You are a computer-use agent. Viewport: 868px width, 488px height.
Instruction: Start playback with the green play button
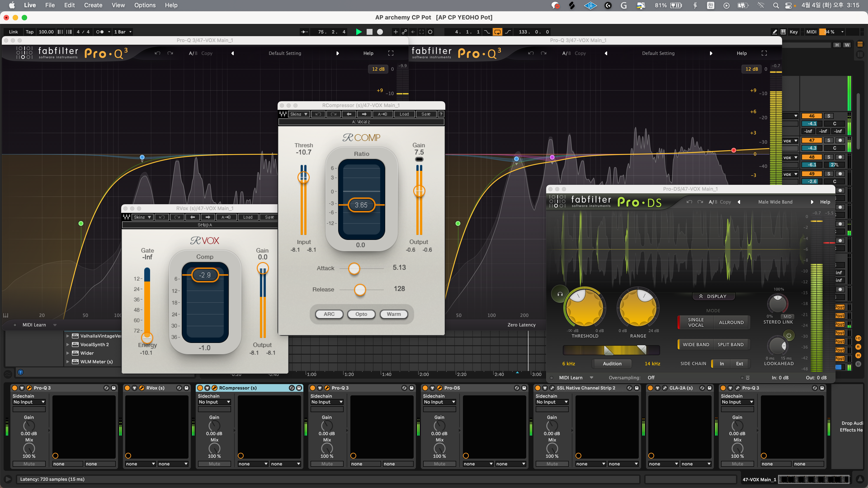(x=359, y=32)
